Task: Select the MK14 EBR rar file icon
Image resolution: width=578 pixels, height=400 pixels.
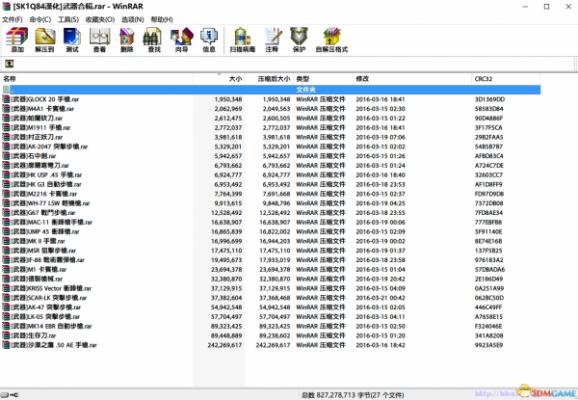Action: pos(6,326)
